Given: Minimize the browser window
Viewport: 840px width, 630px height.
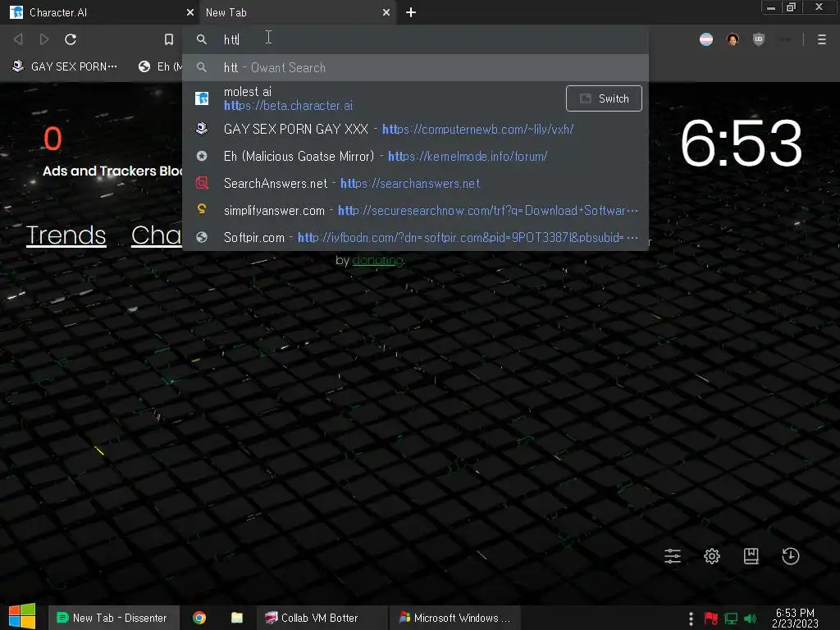Looking at the screenshot, I should point(771,7).
